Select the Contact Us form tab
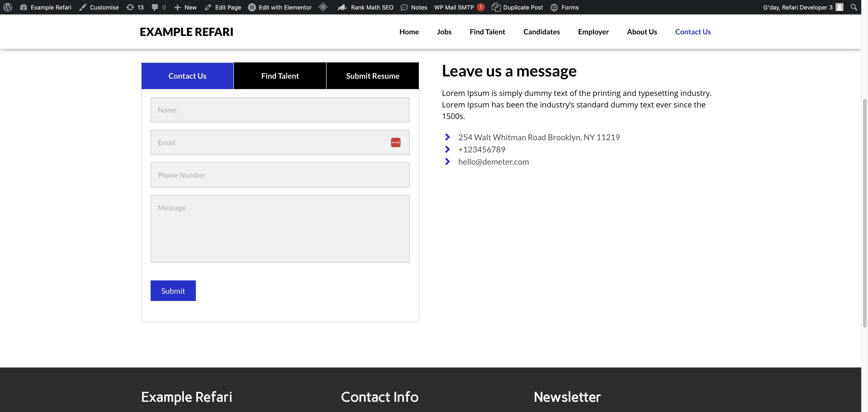The image size is (868, 412). coord(187,76)
